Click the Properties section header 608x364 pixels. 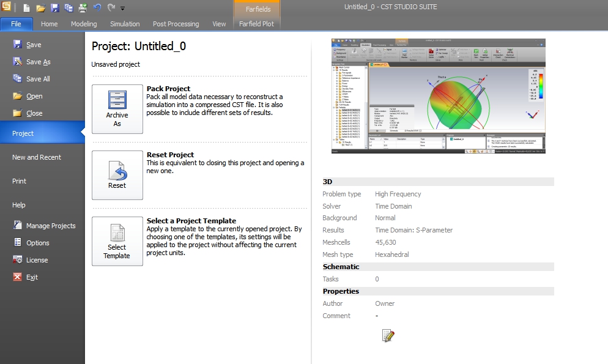(438, 291)
